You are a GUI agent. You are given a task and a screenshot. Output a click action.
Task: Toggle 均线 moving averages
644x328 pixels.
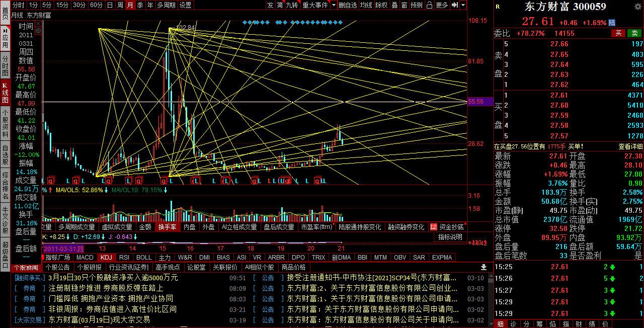[x=366, y=5]
